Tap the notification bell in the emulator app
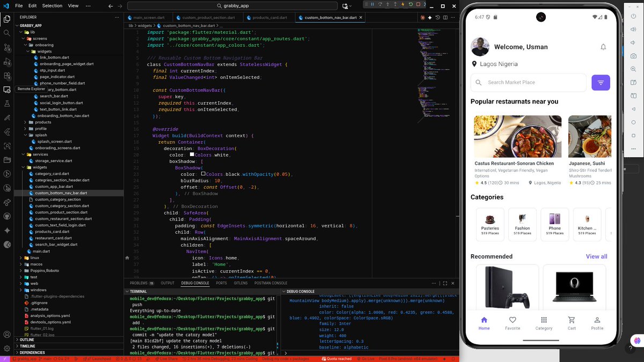The width and height of the screenshot is (644, 362). 603,47
